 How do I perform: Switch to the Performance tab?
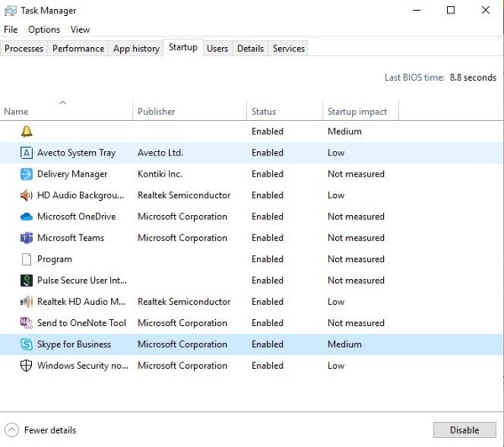point(78,49)
